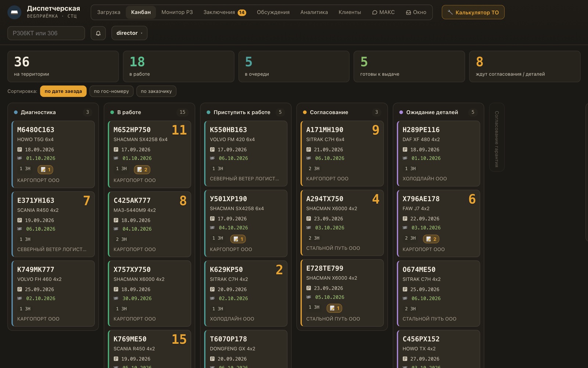Select sort по дате заезда
The image size is (588, 368).
click(63, 91)
